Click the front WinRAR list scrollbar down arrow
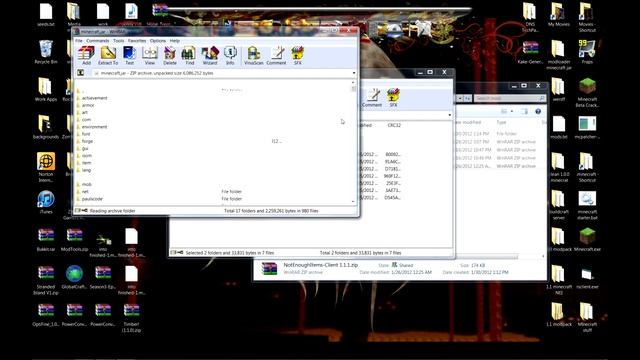 click(x=353, y=202)
